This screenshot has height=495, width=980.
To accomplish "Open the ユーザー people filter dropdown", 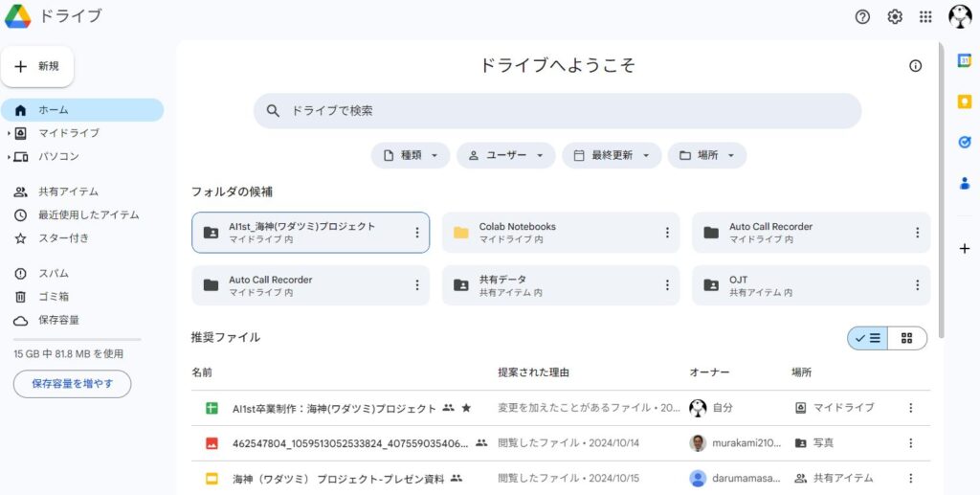I will pos(505,155).
